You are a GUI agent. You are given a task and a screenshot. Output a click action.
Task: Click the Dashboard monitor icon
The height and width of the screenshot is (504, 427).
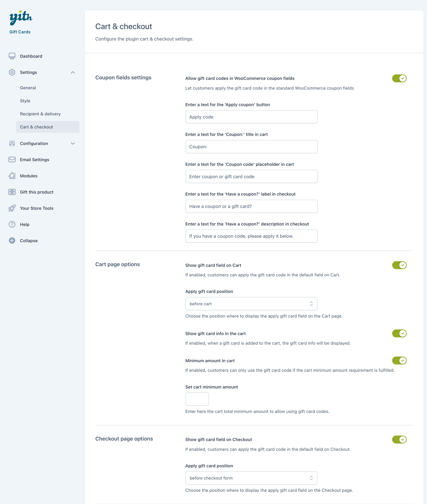(12, 56)
